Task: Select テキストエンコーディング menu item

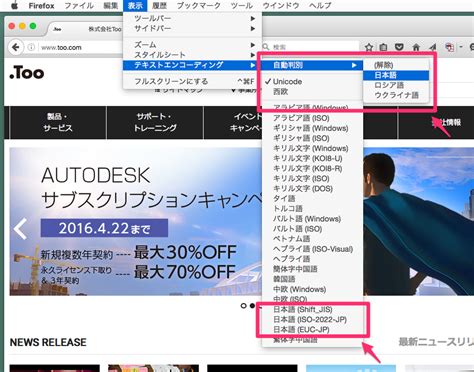Action: pyautogui.click(x=192, y=65)
